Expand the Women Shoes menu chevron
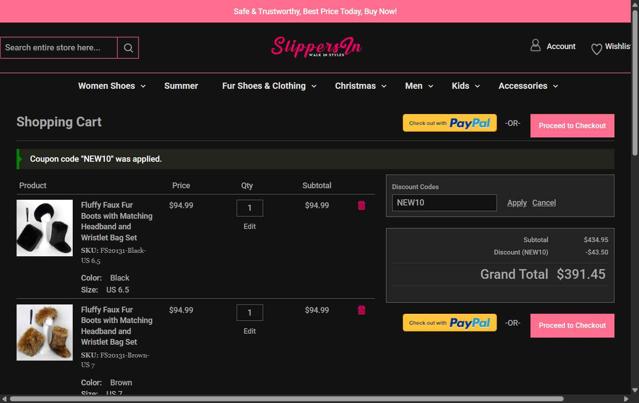The height and width of the screenshot is (403, 639). (x=143, y=86)
